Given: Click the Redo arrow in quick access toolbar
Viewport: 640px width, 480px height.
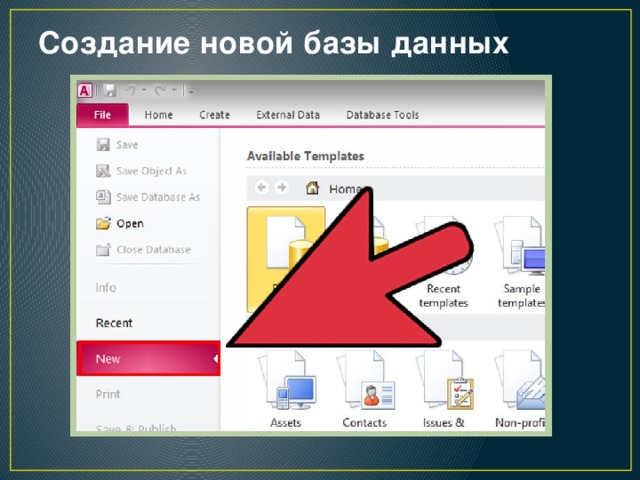Looking at the screenshot, I should click(160, 90).
